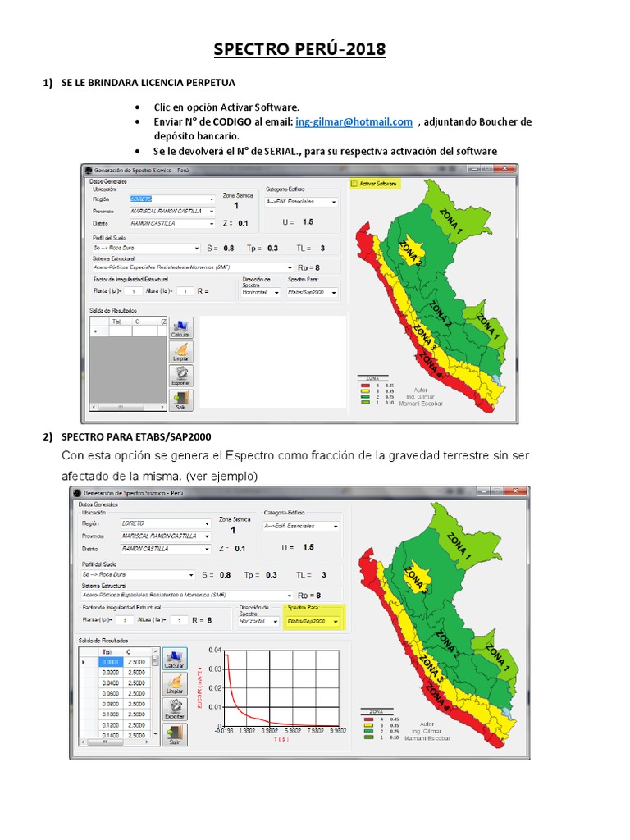Click yellow Zona 3 legend swatch in section 1 window
Screen dimensions: 630x840
pyautogui.click(x=365, y=391)
